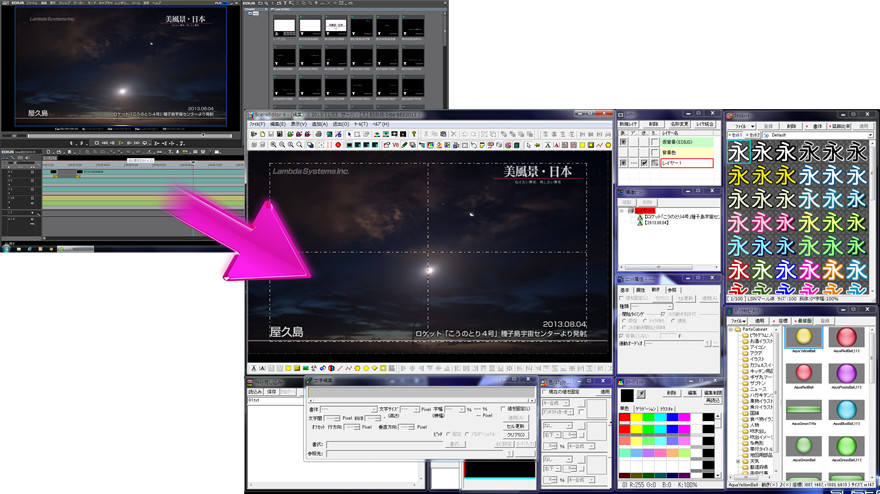Select the AquaYellowBall part
Viewport: 880px width, 494px height.
804,336
